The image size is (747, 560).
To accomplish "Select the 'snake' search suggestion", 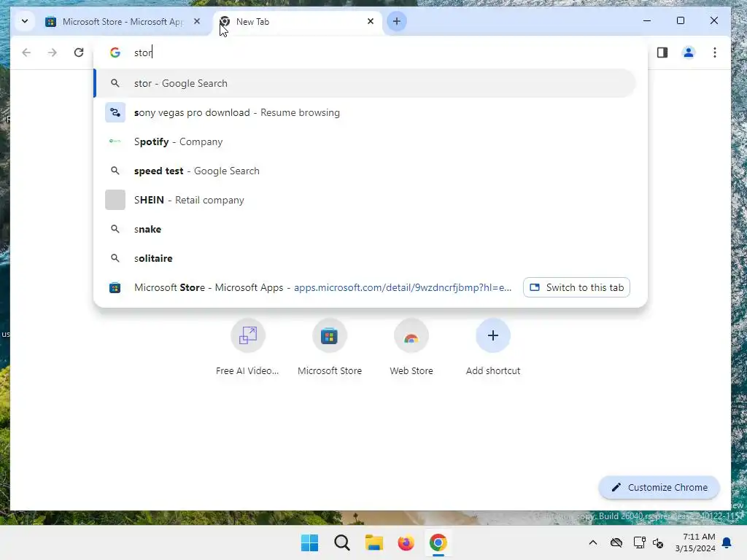I will point(365,229).
